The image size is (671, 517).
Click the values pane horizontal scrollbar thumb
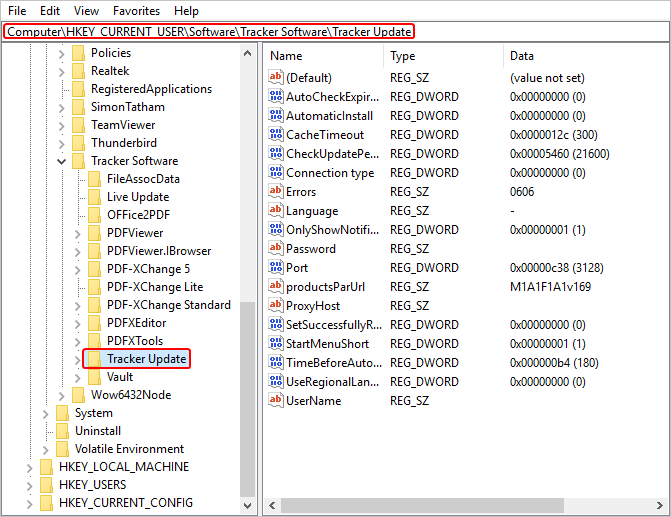(422, 505)
